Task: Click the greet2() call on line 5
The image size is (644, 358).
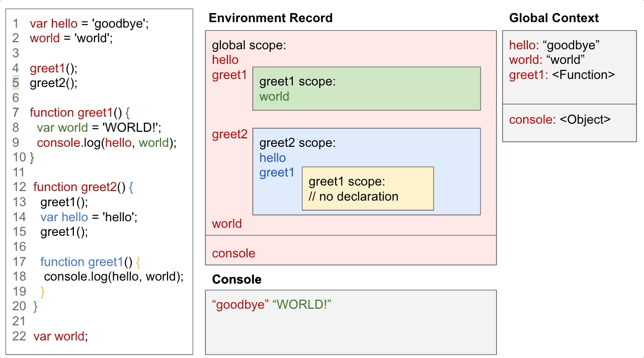Action: coord(52,83)
